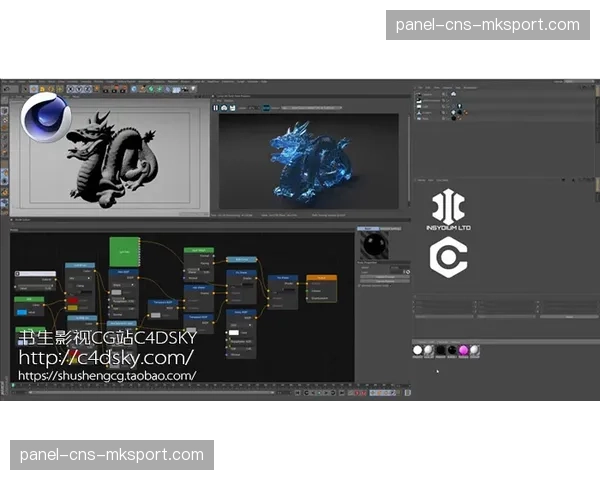Pause the render in the preview window
The height and width of the screenshot is (480, 600).
(216, 107)
